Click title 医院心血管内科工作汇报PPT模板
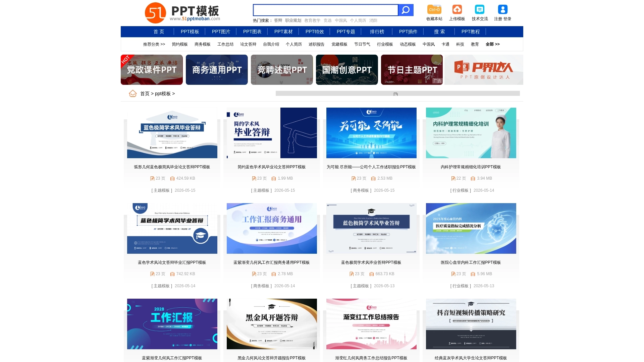 (471, 262)
